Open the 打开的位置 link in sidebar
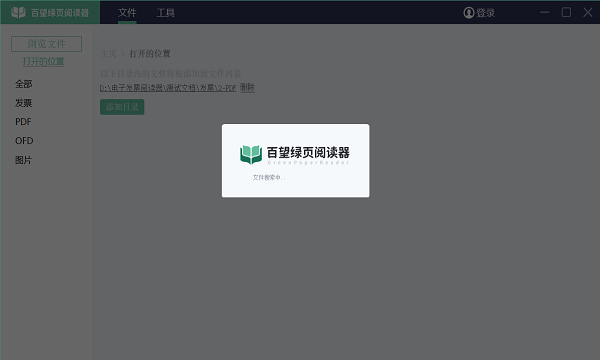This screenshot has width=600, height=360. tap(43, 62)
